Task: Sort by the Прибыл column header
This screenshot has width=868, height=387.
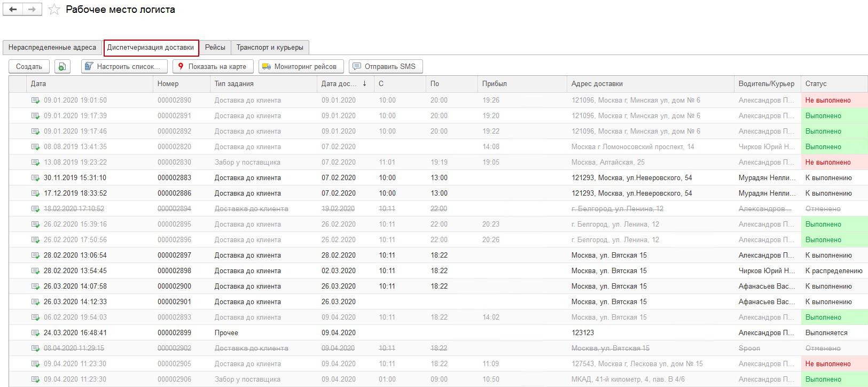Action: point(522,84)
